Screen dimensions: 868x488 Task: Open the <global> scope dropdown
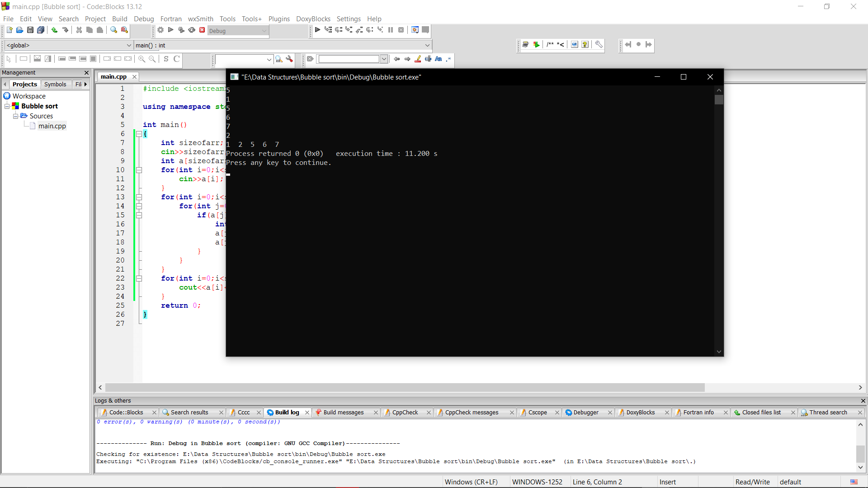point(129,45)
